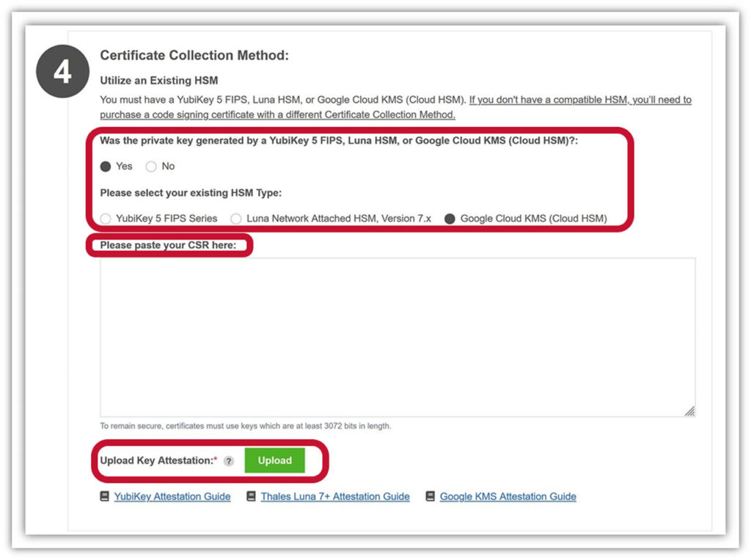
Task: Click the 'Utilize an Existing HSM' subheading
Action: 159,81
